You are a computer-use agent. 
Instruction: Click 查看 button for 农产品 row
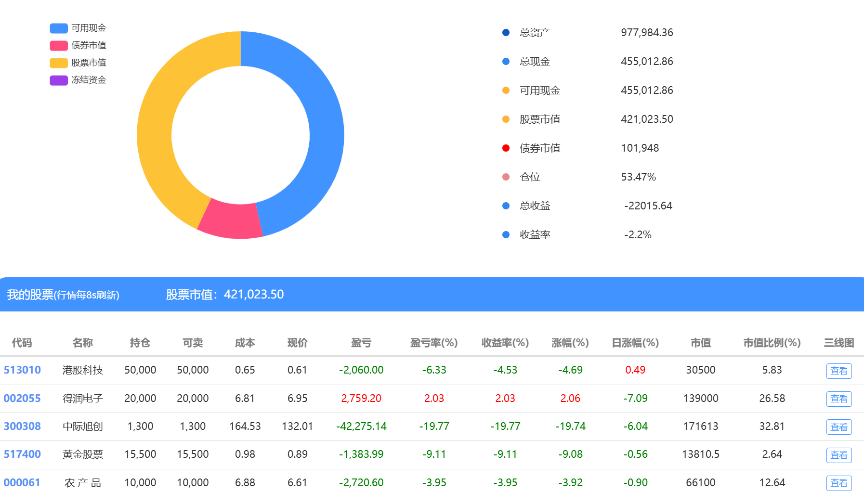(x=838, y=483)
